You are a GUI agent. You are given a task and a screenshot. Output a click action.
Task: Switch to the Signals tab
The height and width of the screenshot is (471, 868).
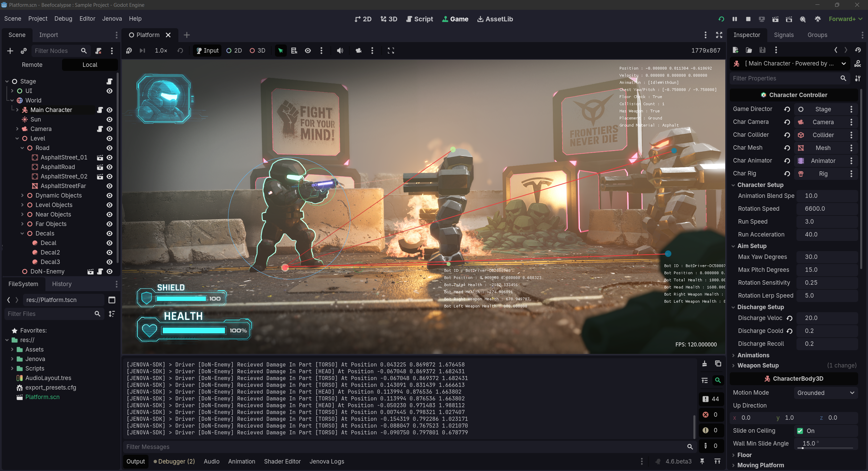[784, 35]
